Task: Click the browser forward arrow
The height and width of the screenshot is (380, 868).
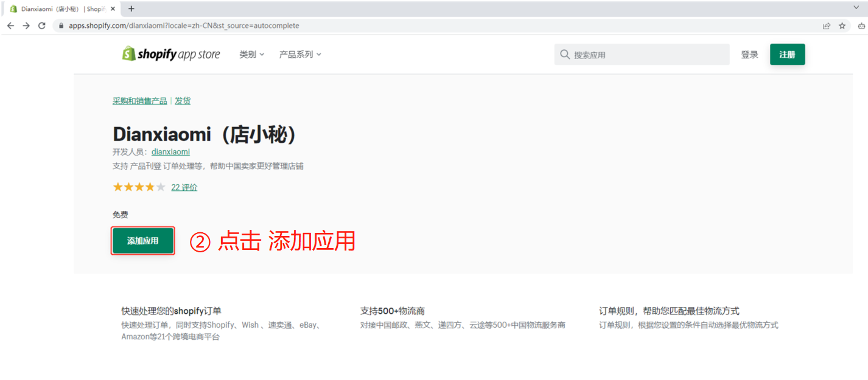Action: pos(26,26)
